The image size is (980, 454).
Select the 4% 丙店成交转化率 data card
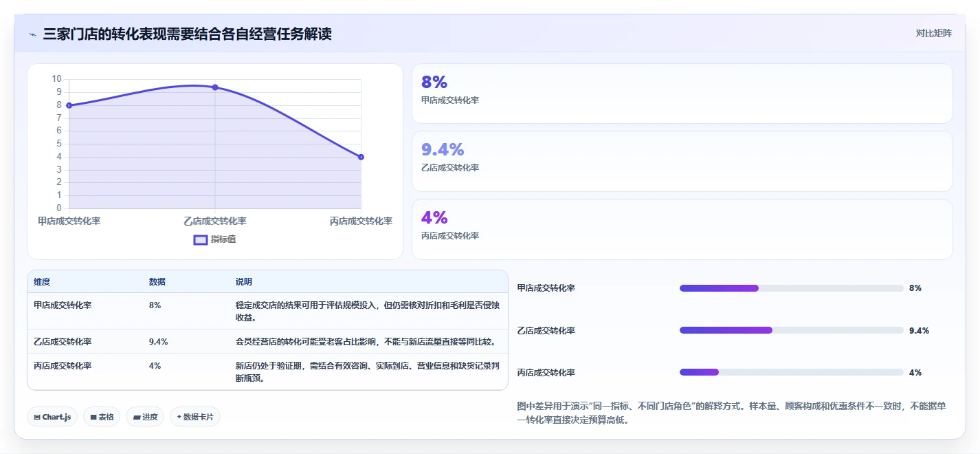[682, 229]
